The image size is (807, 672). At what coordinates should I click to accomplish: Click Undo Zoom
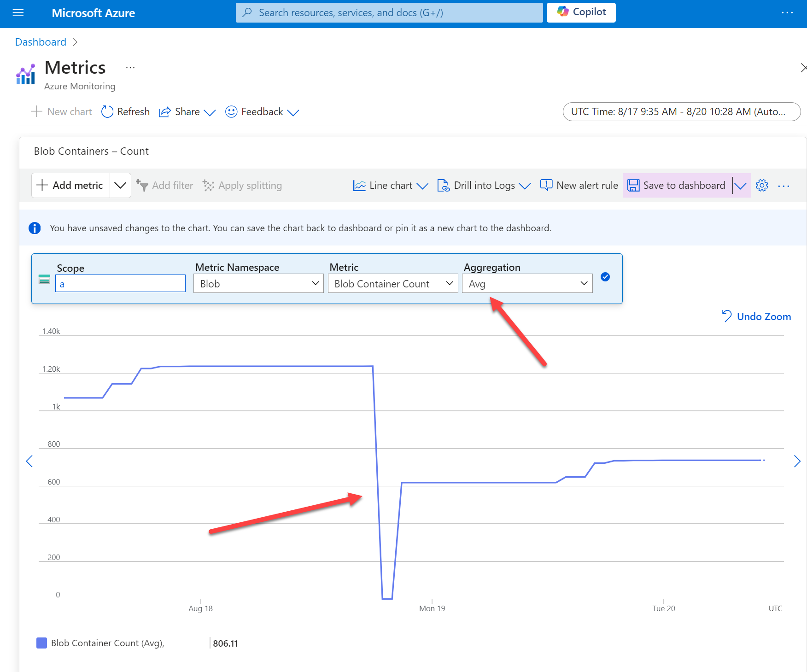[756, 316]
